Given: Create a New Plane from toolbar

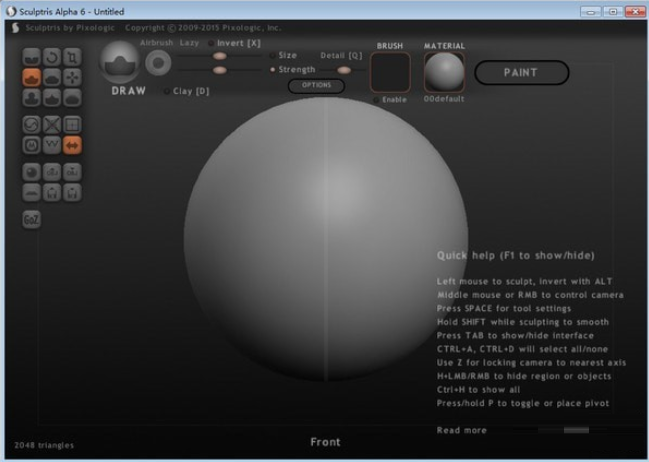Looking at the screenshot, I should click(x=31, y=192).
